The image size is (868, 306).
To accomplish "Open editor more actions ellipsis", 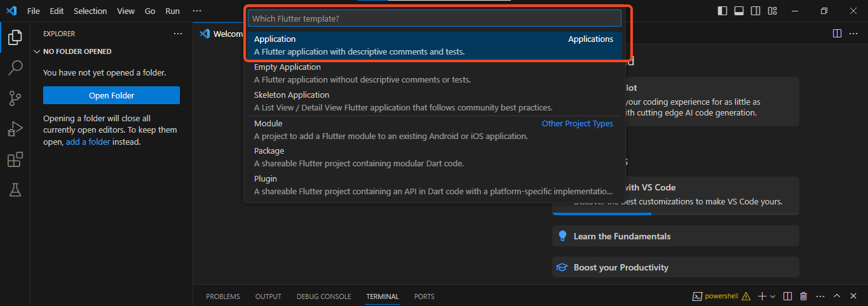I will tap(853, 34).
